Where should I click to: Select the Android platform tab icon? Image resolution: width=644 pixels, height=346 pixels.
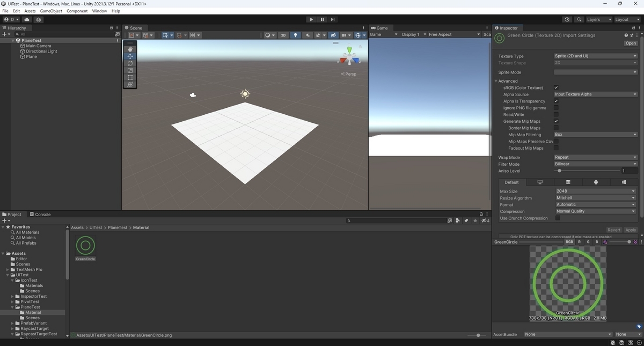[596, 182]
